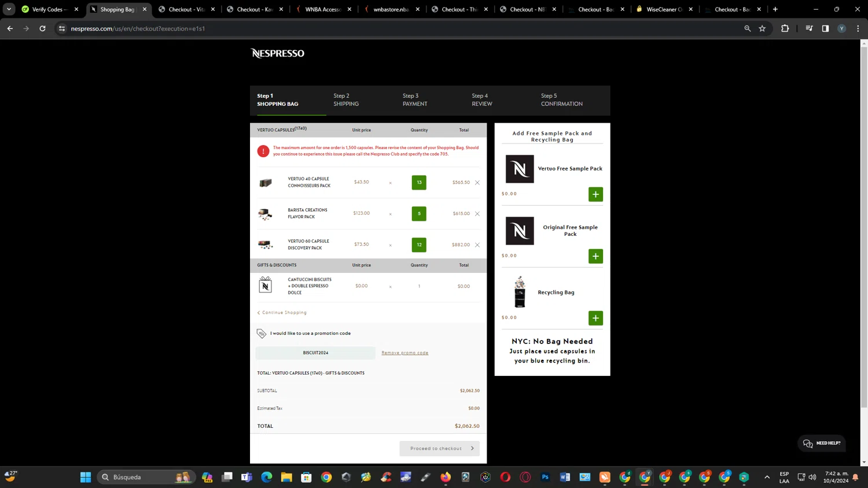Click Barista Creations Flavor Pack thumbnail

pyautogui.click(x=266, y=214)
